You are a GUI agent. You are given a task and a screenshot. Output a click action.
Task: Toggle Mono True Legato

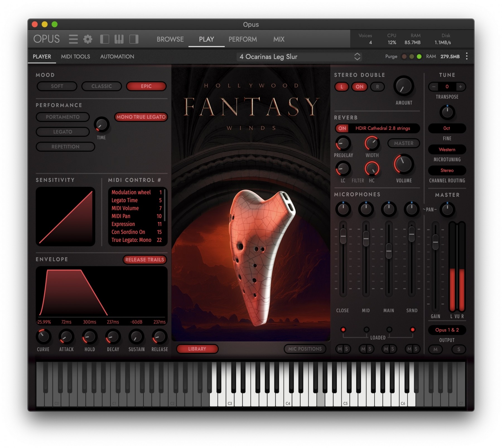coord(141,117)
